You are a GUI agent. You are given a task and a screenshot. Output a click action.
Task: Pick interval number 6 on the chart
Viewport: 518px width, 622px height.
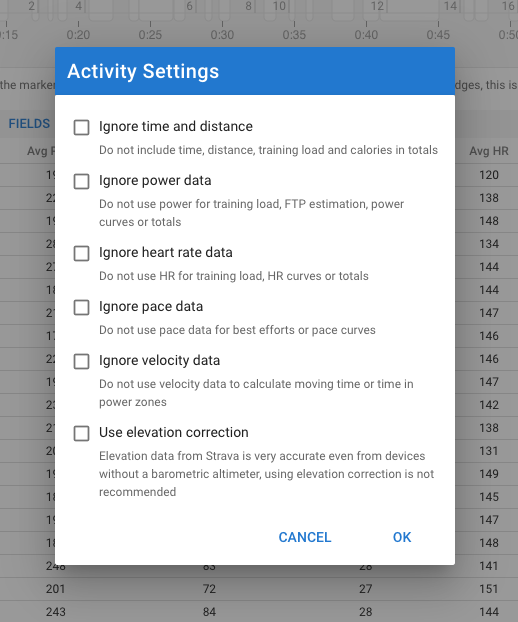pyautogui.click(x=189, y=6)
